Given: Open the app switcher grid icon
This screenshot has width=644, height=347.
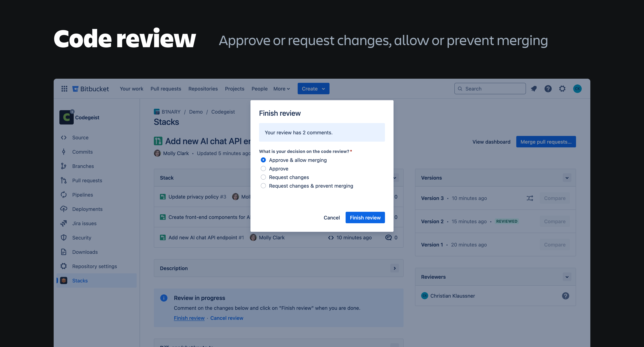Looking at the screenshot, I should click(x=64, y=89).
